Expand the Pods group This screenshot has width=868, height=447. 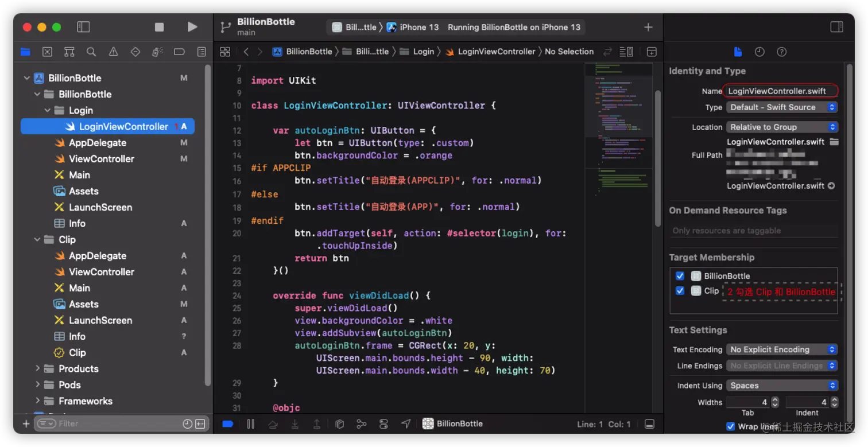37,385
